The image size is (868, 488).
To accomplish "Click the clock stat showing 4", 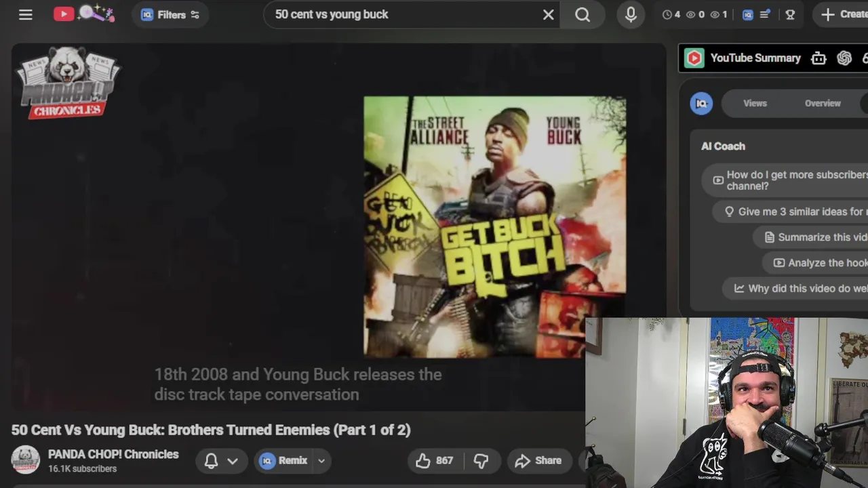I will point(671,14).
